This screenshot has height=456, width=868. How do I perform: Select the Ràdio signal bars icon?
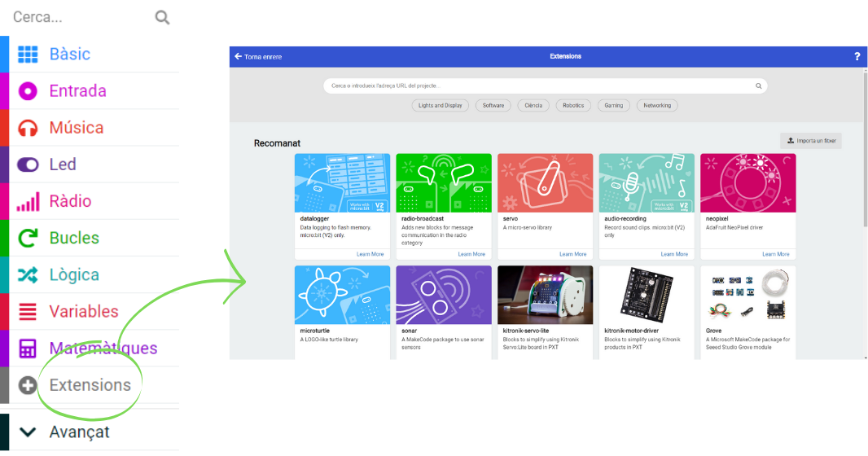(x=28, y=202)
